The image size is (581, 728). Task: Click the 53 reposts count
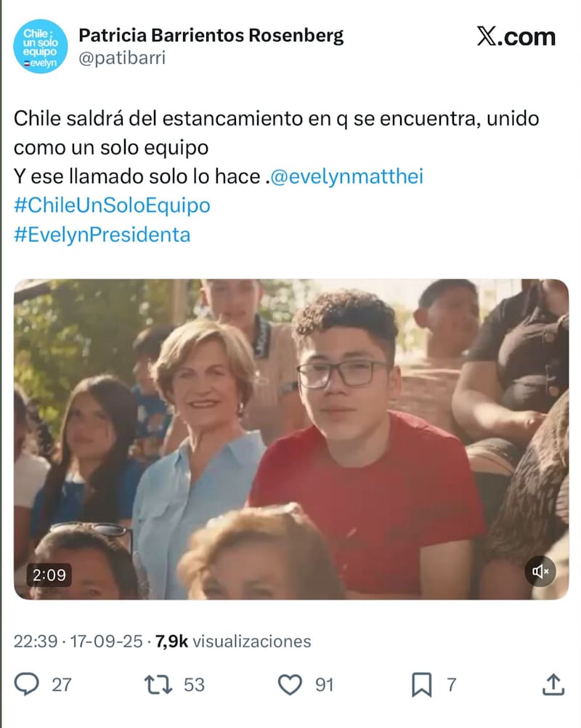click(194, 685)
